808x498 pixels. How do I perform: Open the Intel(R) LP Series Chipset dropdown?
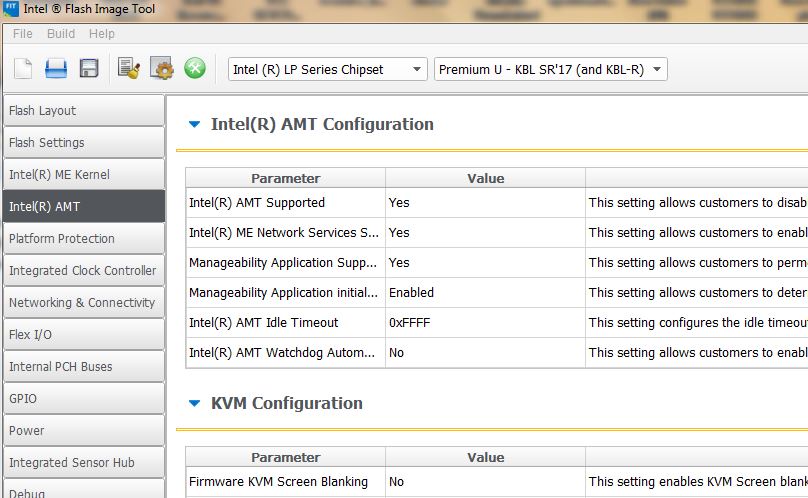[x=328, y=69]
